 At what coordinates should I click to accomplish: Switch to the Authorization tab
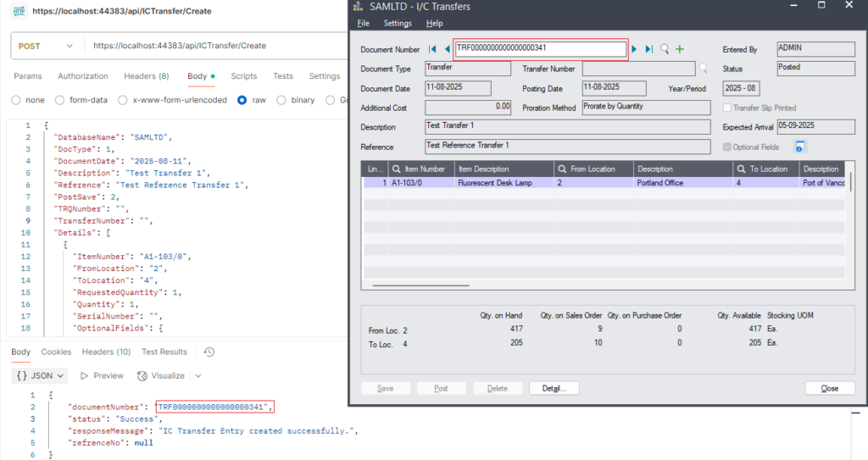coord(82,76)
